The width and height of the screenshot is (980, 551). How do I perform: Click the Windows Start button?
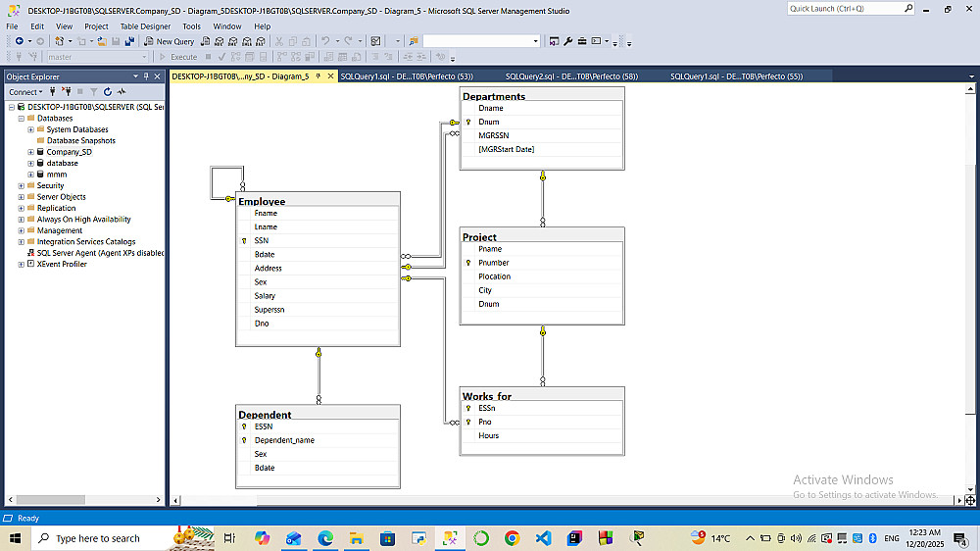[15, 538]
